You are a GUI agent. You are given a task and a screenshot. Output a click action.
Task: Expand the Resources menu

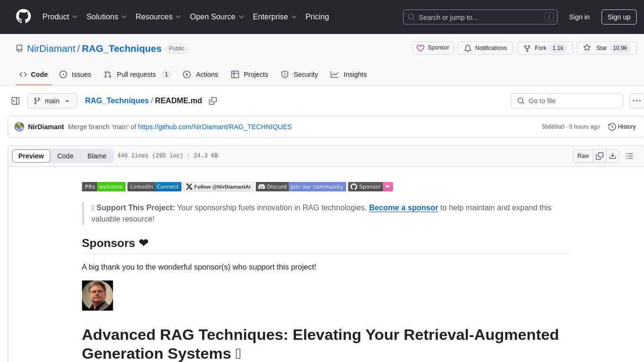point(158,17)
